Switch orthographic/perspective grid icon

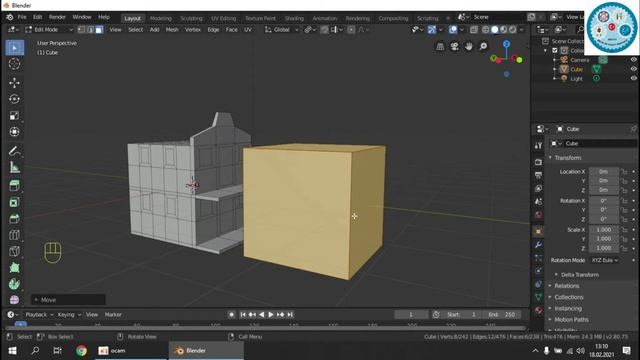coord(440,47)
